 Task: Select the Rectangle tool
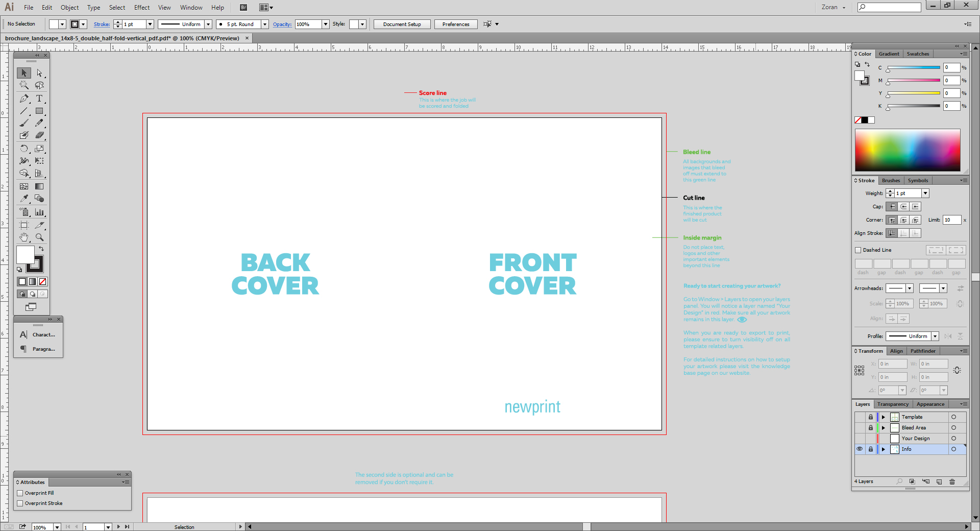(x=39, y=111)
